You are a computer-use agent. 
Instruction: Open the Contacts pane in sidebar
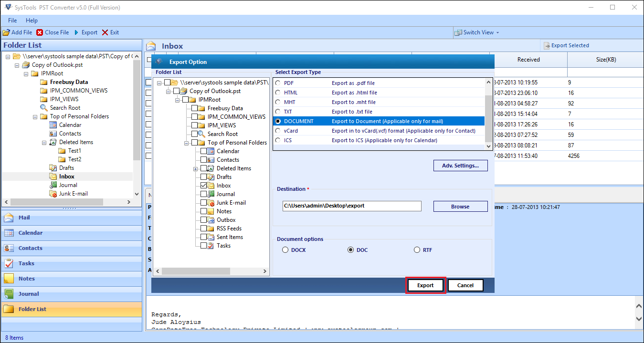(x=31, y=248)
